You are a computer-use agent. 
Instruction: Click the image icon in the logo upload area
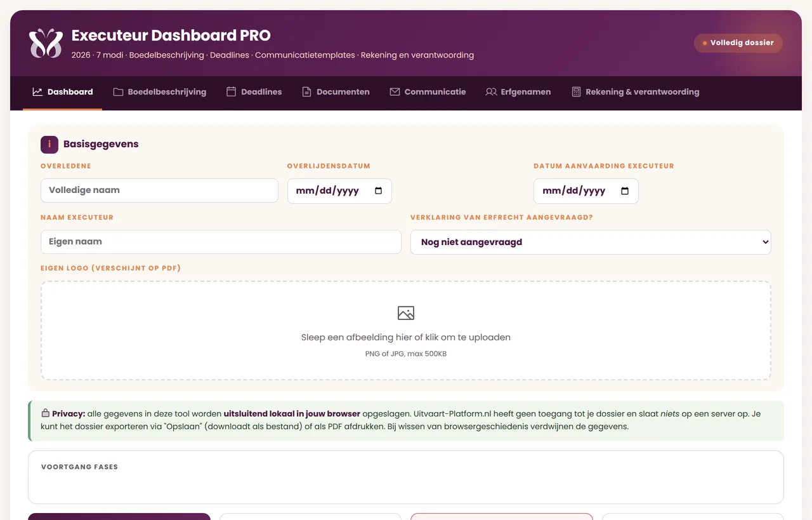406,313
